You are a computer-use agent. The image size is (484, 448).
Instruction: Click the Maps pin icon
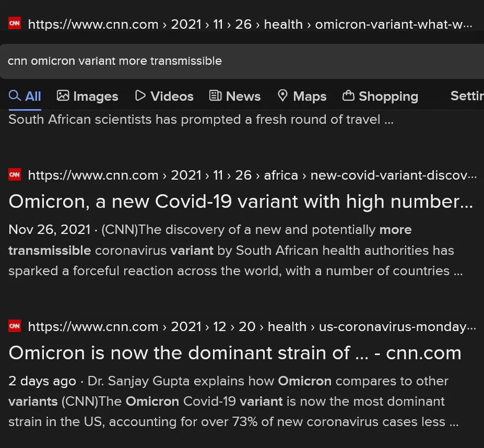282,96
